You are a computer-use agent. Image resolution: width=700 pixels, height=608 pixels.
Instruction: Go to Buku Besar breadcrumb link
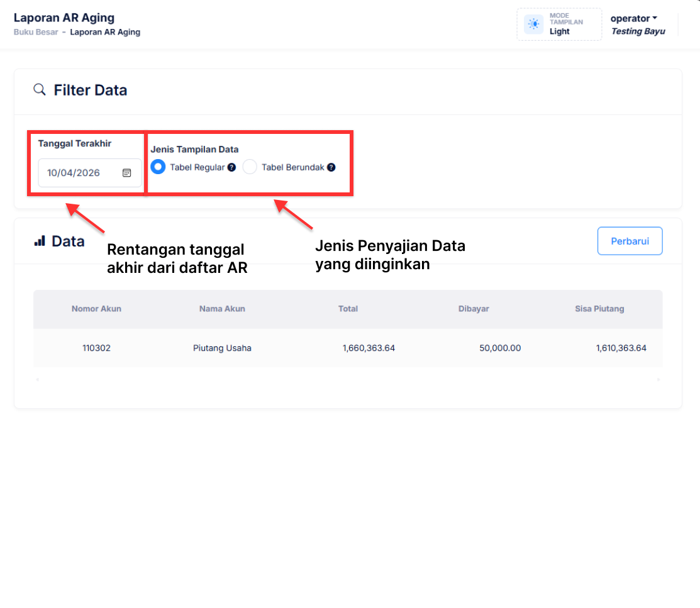coord(36,32)
